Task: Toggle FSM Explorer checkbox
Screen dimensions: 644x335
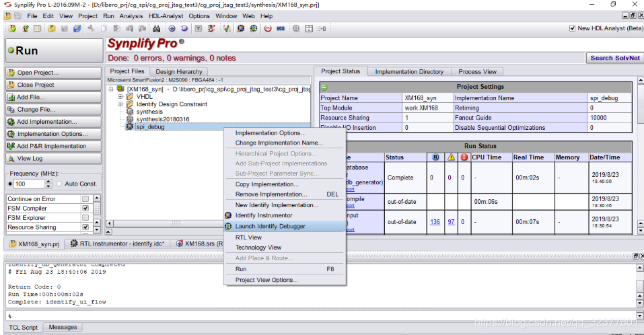Action: (x=85, y=217)
